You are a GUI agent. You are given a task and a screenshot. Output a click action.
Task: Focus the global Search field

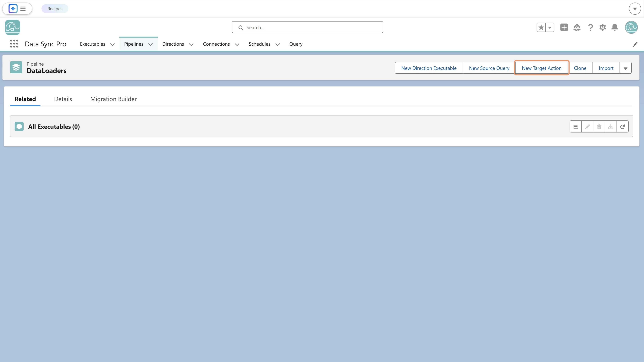point(307,27)
